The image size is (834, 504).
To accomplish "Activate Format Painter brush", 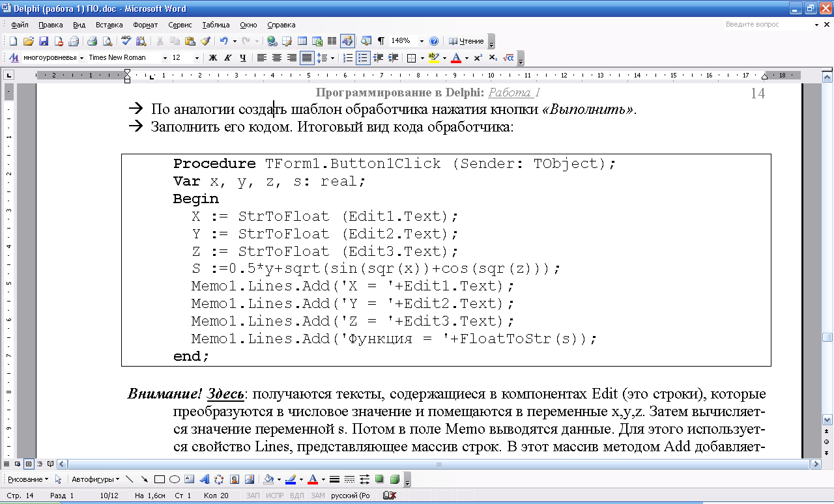I will [205, 41].
